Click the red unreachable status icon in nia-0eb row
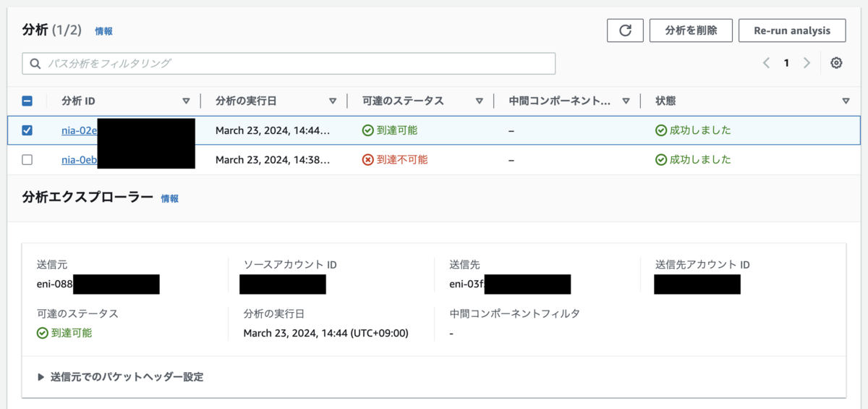The image size is (868, 409). 368,159
